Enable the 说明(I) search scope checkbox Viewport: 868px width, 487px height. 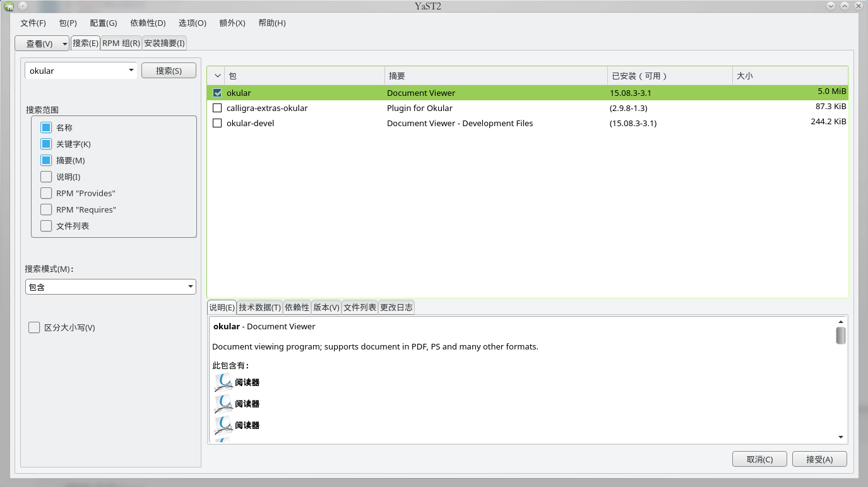46,177
